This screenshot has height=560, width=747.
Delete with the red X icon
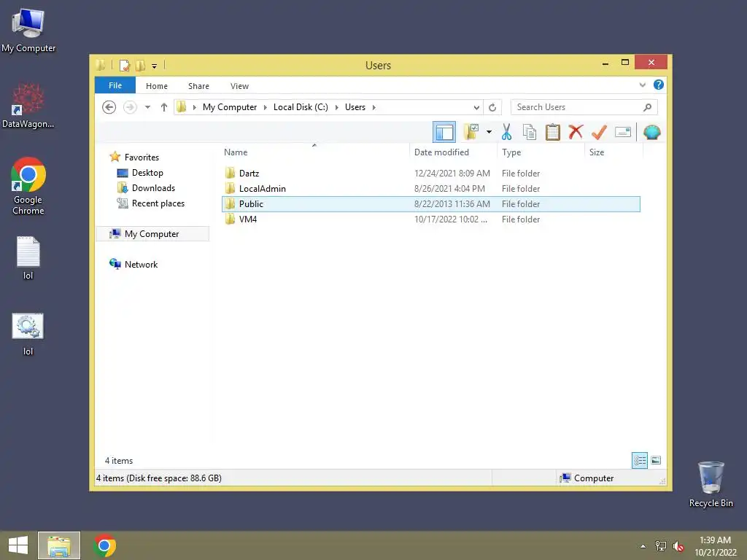click(576, 132)
